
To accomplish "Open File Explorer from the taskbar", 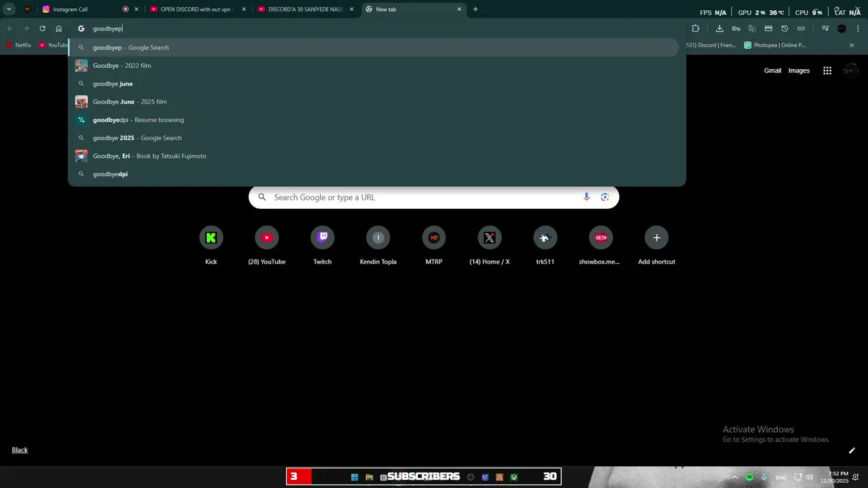I will (369, 477).
